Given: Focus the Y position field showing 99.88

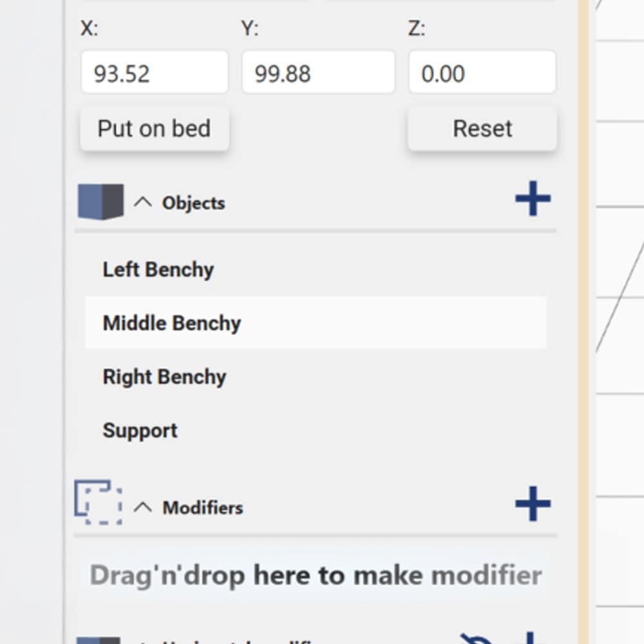Looking at the screenshot, I should click(318, 73).
